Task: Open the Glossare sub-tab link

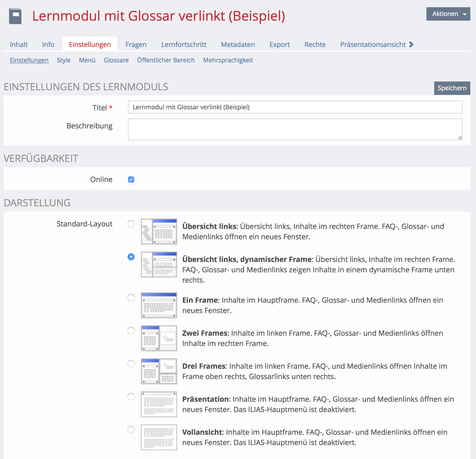Action: pyautogui.click(x=116, y=60)
